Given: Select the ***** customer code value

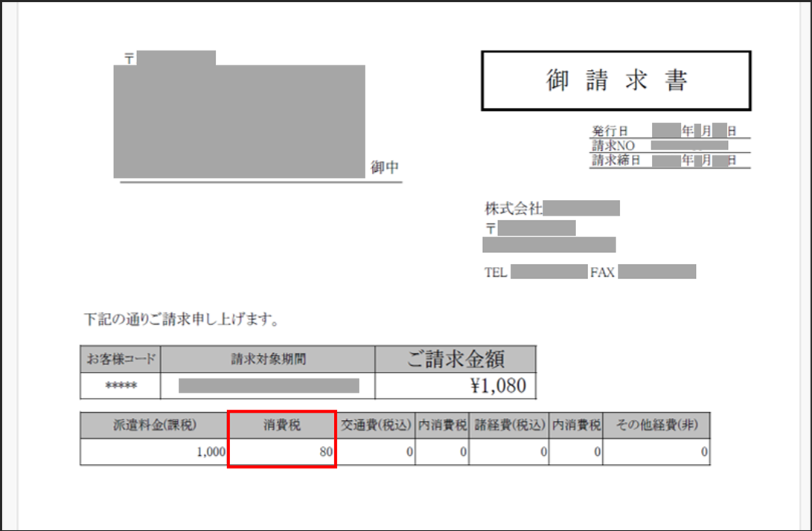Looking at the screenshot, I should (121, 385).
